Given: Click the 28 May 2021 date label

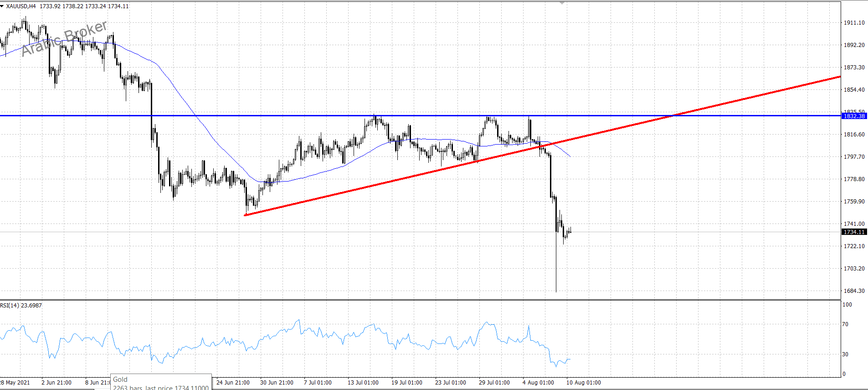Looking at the screenshot, I should [x=15, y=383].
